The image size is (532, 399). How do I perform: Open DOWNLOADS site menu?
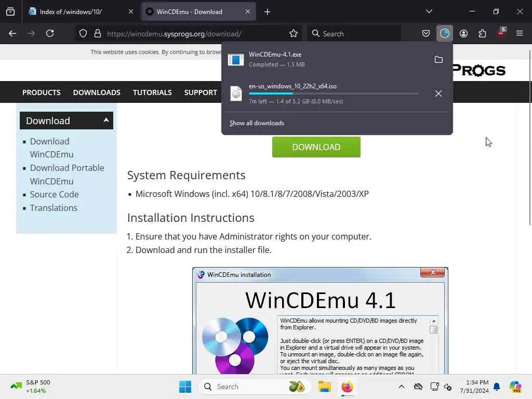(97, 92)
